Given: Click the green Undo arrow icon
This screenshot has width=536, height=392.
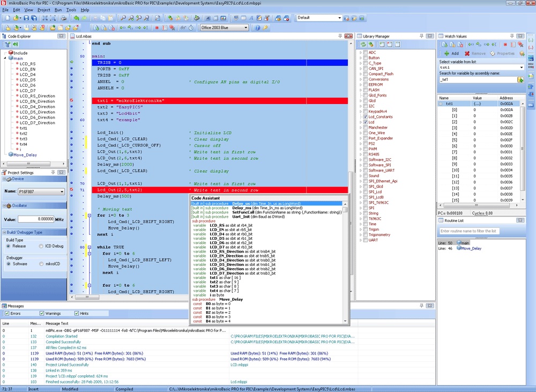Looking at the screenshot, I should pyautogui.click(x=76, y=18).
